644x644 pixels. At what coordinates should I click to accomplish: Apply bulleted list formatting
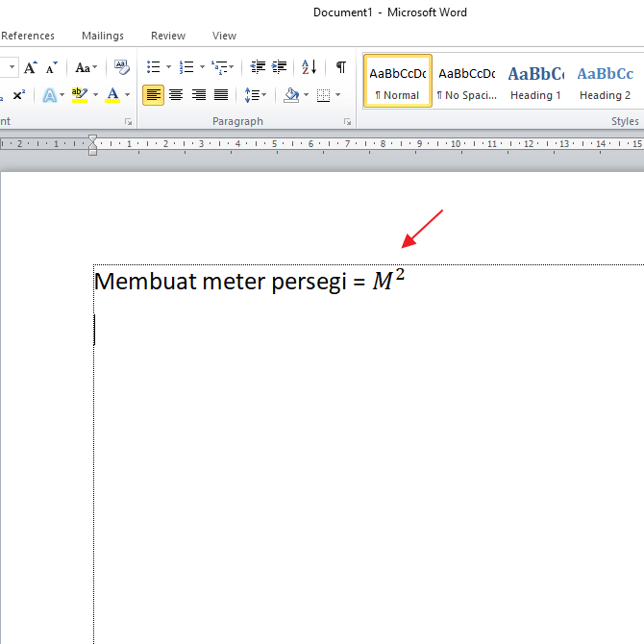tap(153, 67)
